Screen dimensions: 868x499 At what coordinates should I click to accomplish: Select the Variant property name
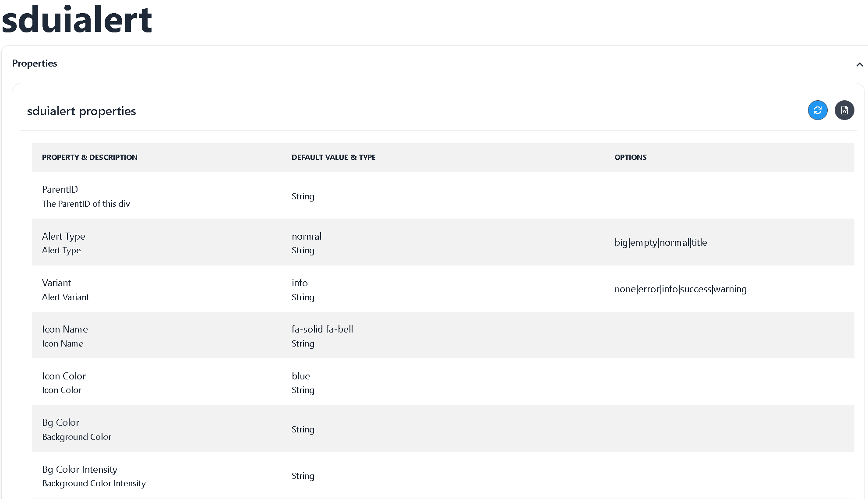(x=56, y=283)
